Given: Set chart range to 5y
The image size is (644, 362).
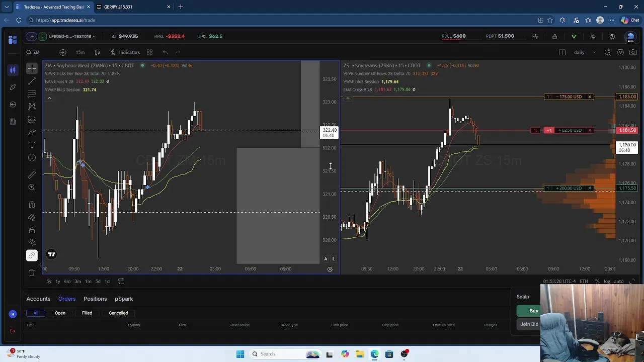Looking at the screenshot, I should tap(49, 282).
